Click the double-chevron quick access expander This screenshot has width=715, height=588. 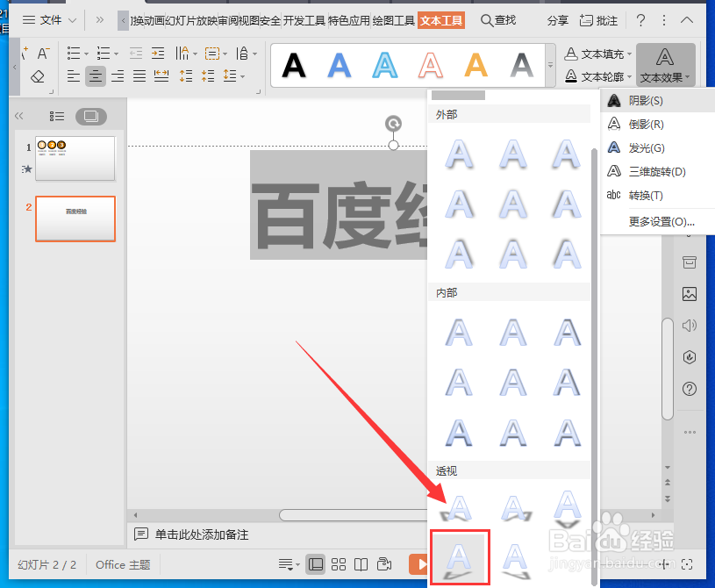99,20
